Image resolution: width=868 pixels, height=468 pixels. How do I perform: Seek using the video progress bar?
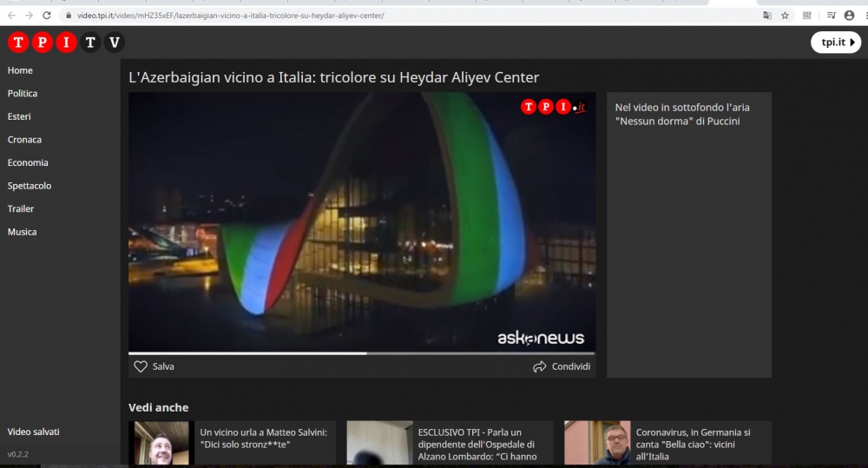362,353
